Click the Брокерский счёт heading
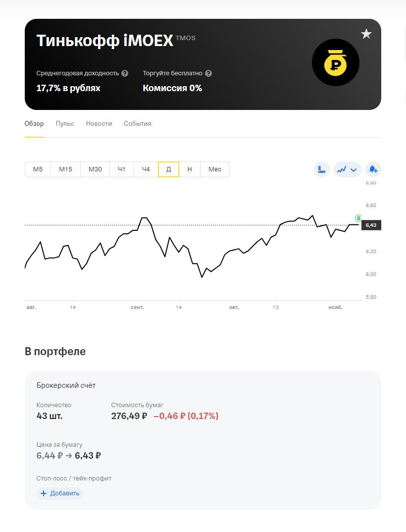 click(x=66, y=385)
